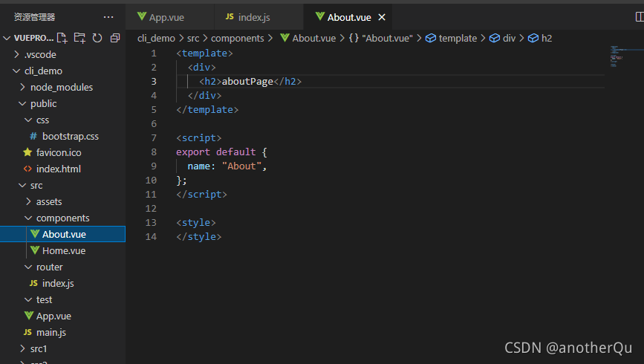Click the HTML brackets icon beside index.html
The width and height of the screenshot is (644, 364).
coord(27,169)
